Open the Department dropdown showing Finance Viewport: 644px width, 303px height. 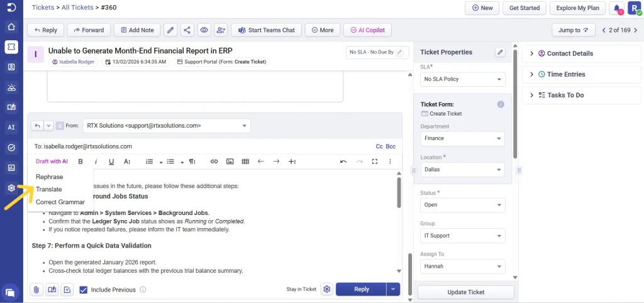(462, 138)
